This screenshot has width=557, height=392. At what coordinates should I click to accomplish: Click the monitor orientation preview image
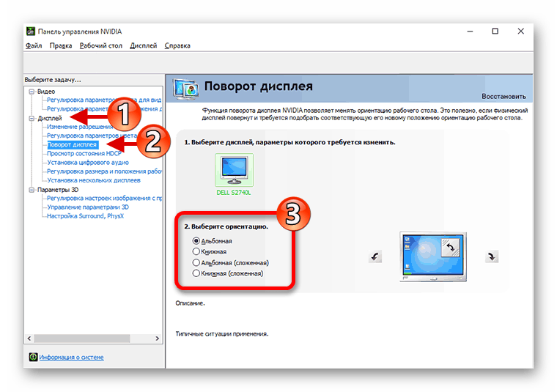(433, 256)
